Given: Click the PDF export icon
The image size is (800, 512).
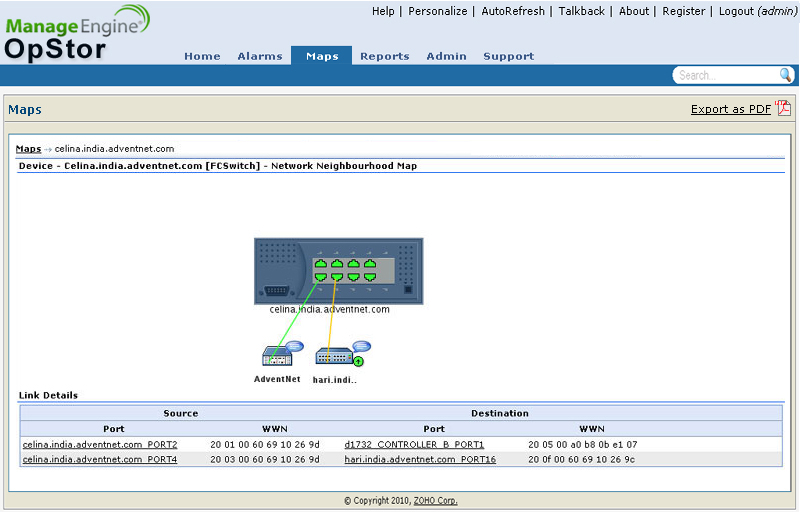Looking at the screenshot, I should click(x=784, y=109).
